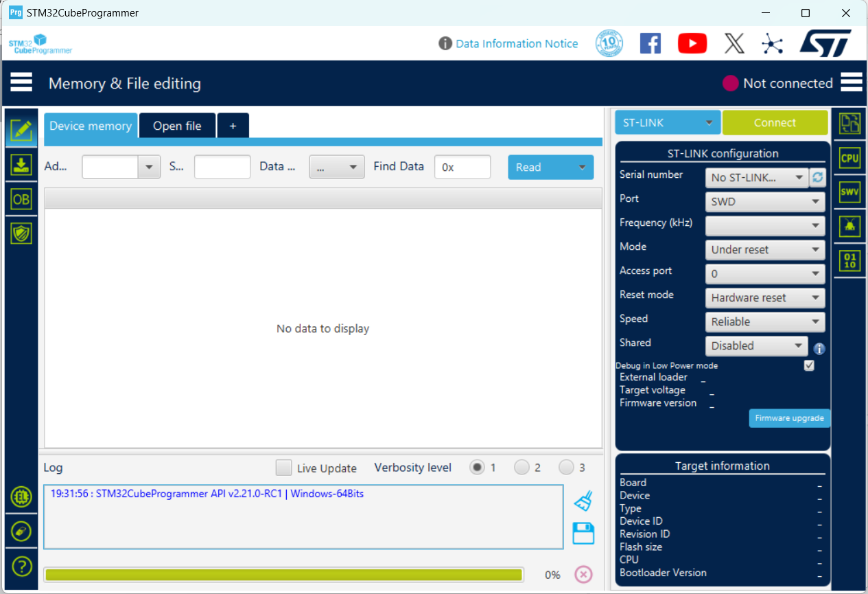Switch to the Open file tab
868x594 pixels.
coord(177,126)
